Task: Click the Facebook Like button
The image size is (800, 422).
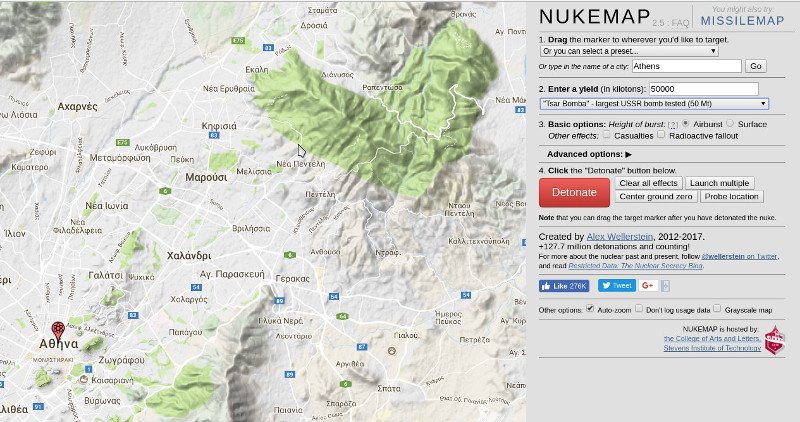Action: (x=564, y=285)
